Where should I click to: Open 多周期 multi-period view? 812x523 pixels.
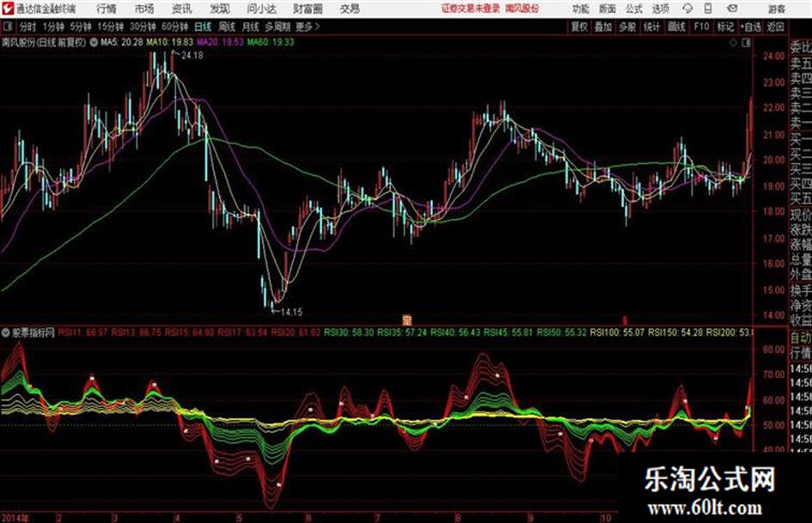pos(278,27)
